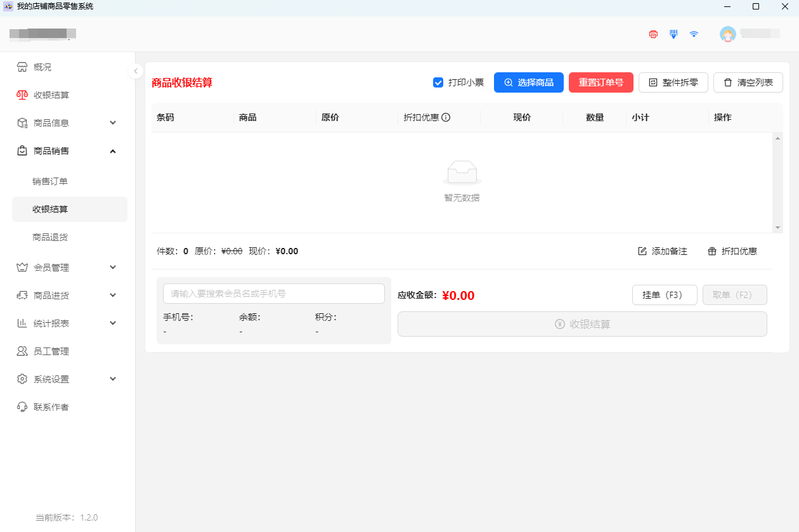Collapse the sidebar with arrow handle
This screenshot has width=799, height=532.
[135, 71]
